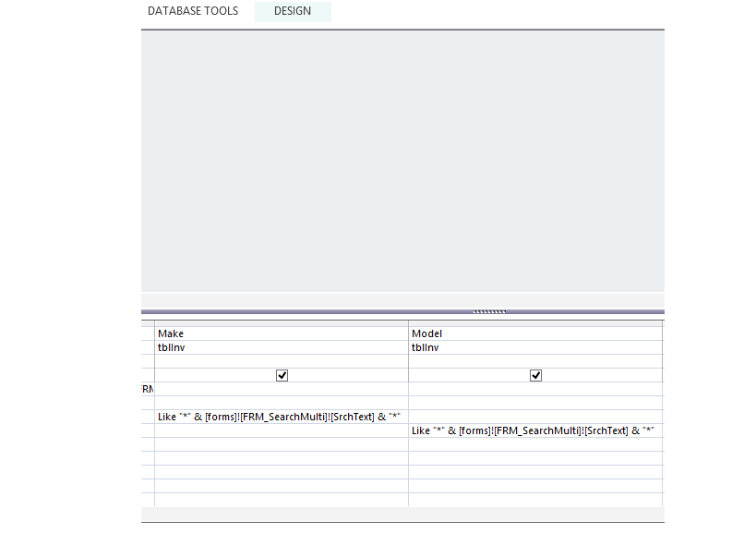The image size is (756, 533).
Task: Edit the Like criteria under Make column
Action: point(282,417)
